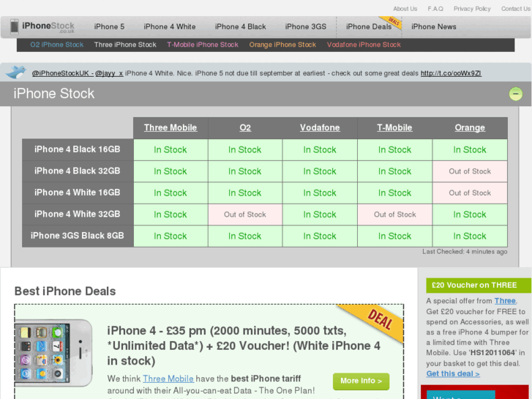Click Orange Out of Stock for iPhone 4 White 16GB
The height and width of the screenshot is (399, 532).
coord(470,193)
